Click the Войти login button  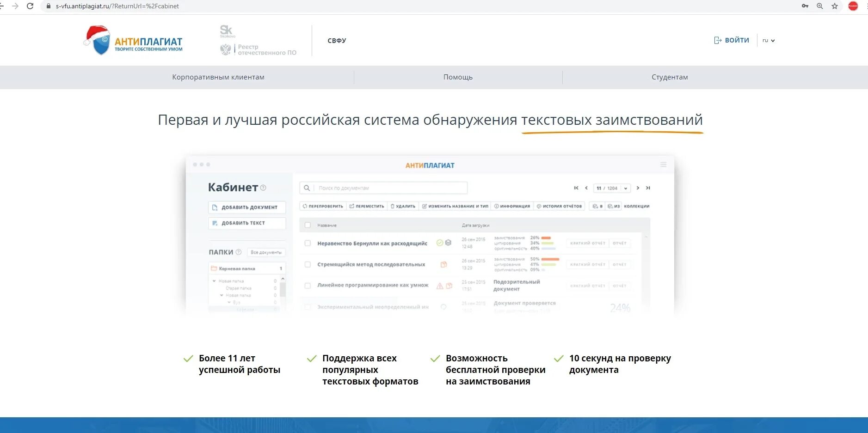[x=732, y=40]
